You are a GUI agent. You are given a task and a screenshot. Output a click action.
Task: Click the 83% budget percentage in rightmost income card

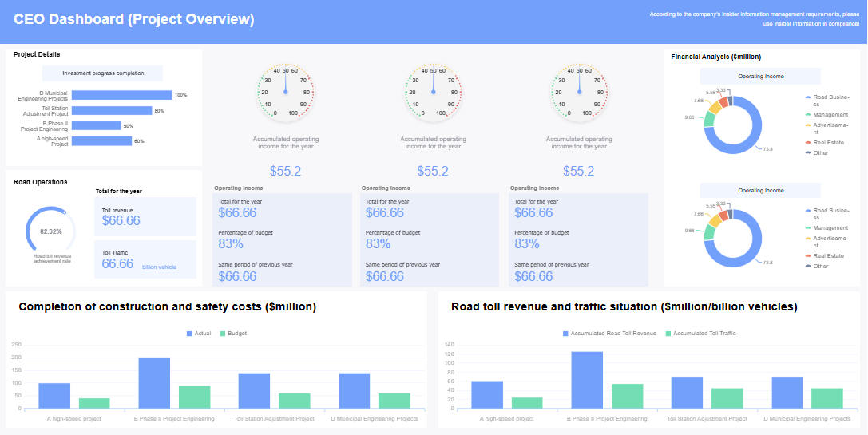[x=527, y=244]
